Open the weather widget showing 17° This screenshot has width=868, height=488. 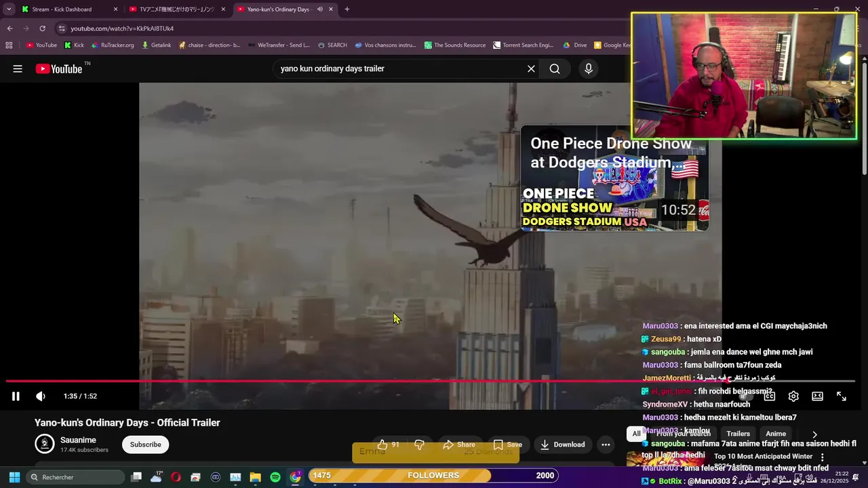[157, 477]
